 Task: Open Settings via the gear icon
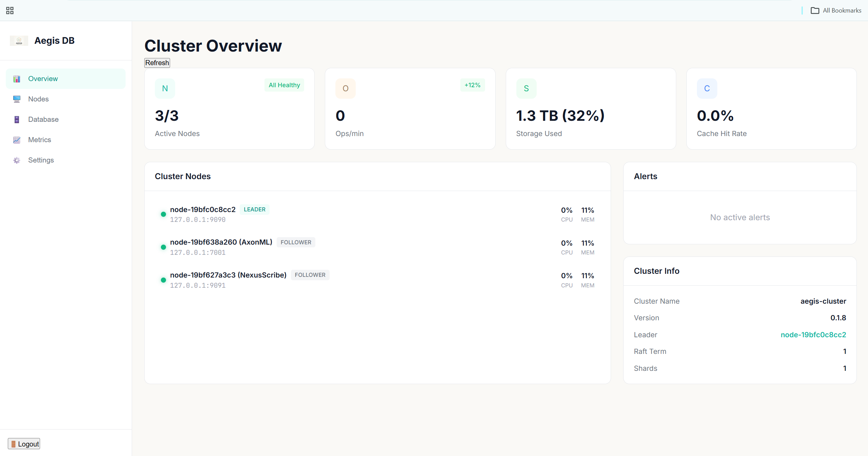click(17, 160)
